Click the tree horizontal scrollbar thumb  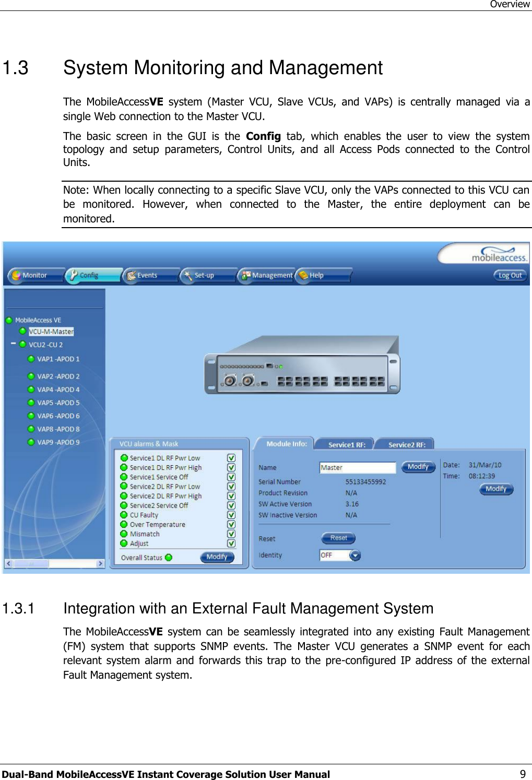(31, 563)
